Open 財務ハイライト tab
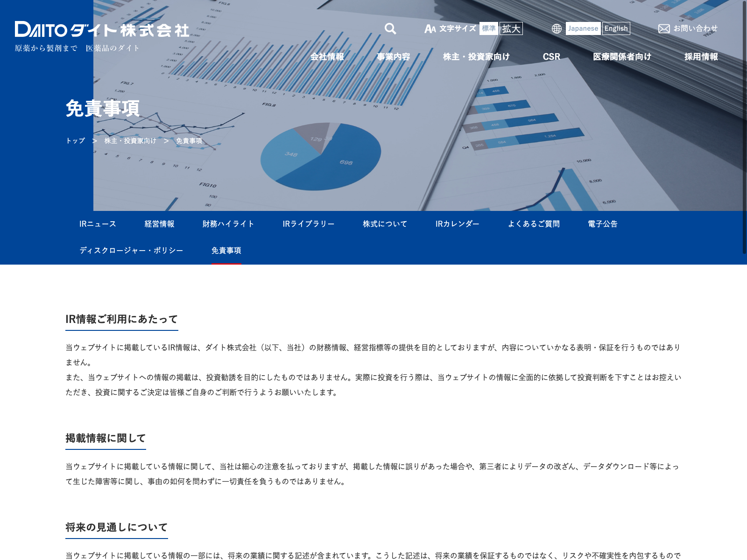 click(228, 224)
